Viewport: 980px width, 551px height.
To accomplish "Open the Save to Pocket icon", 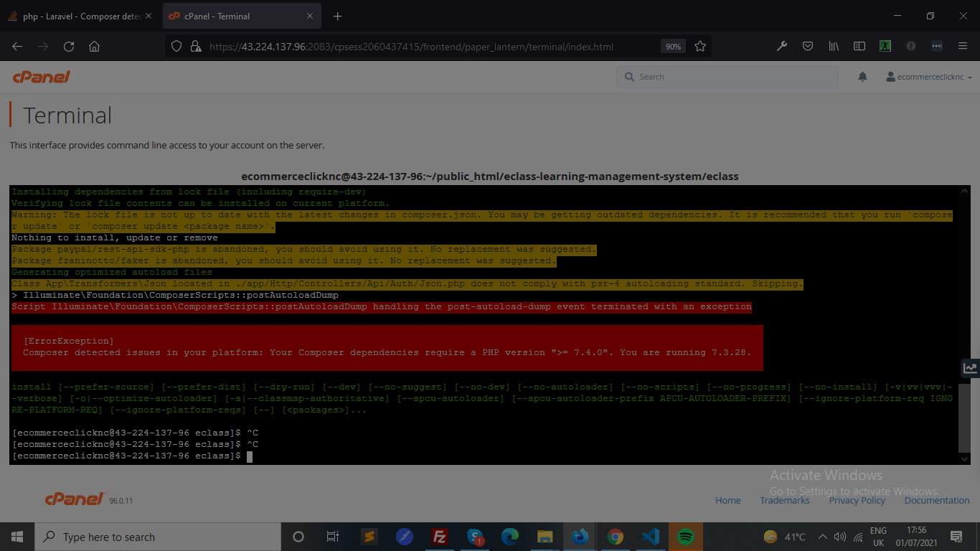I will pos(807,47).
